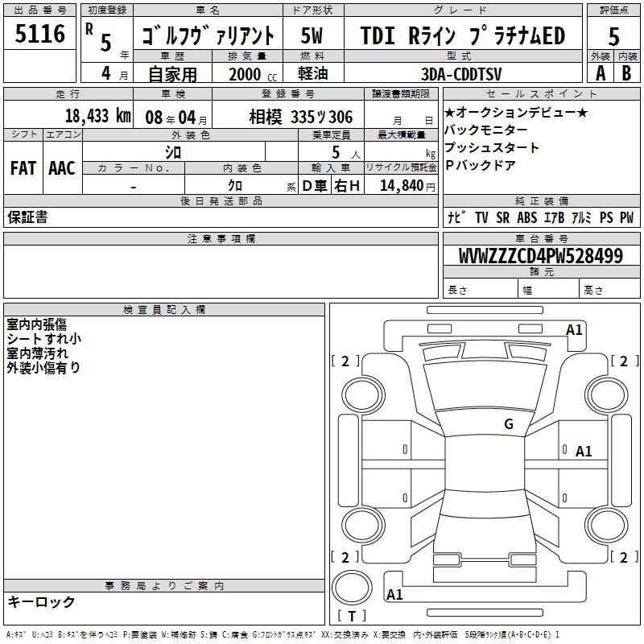Click the G windshield mark on car diagram
The image size is (644, 644).
point(509,424)
